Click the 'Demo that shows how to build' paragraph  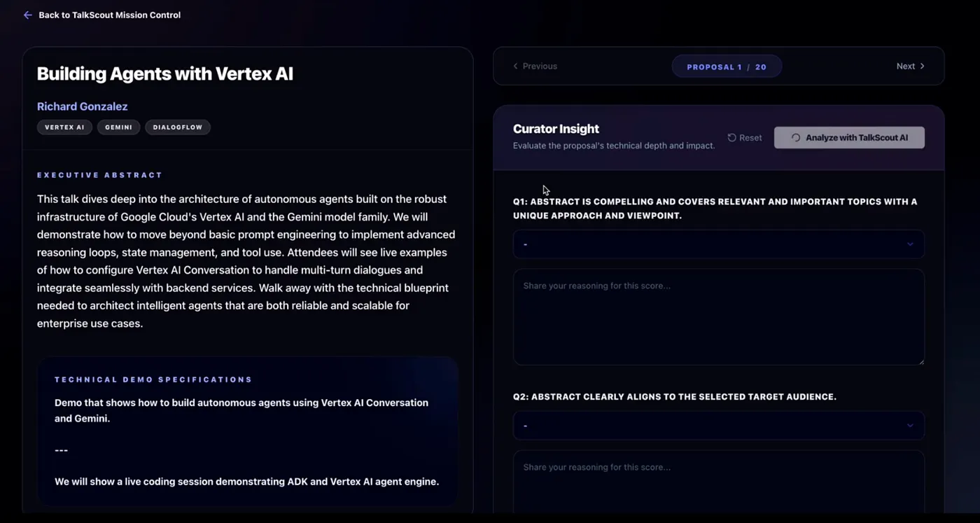(241, 410)
